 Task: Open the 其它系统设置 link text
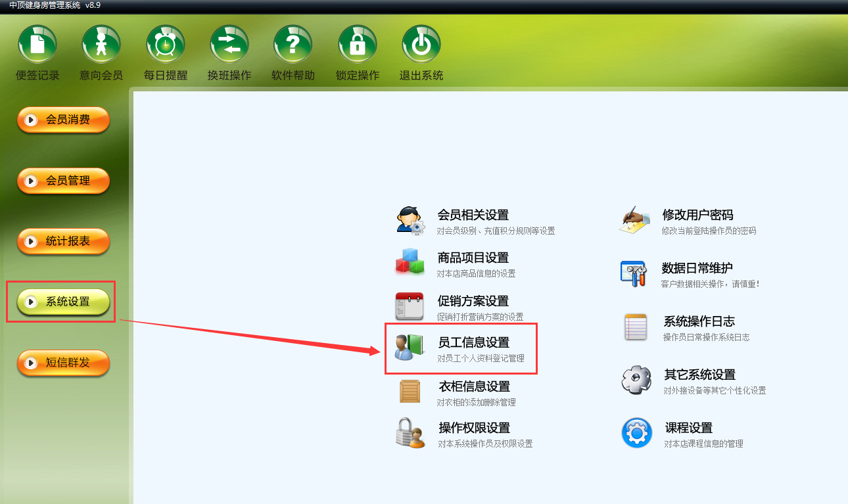point(700,375)
